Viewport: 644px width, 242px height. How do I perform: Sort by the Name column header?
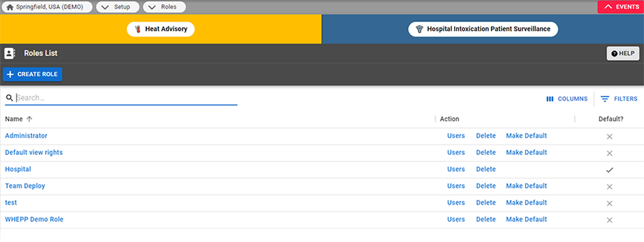click(13, 119)
